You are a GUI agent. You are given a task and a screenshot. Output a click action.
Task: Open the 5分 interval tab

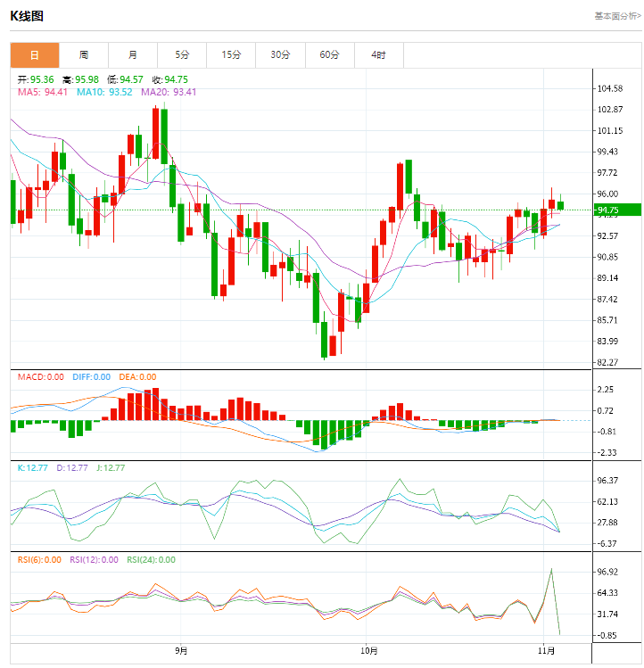[182, 55]
